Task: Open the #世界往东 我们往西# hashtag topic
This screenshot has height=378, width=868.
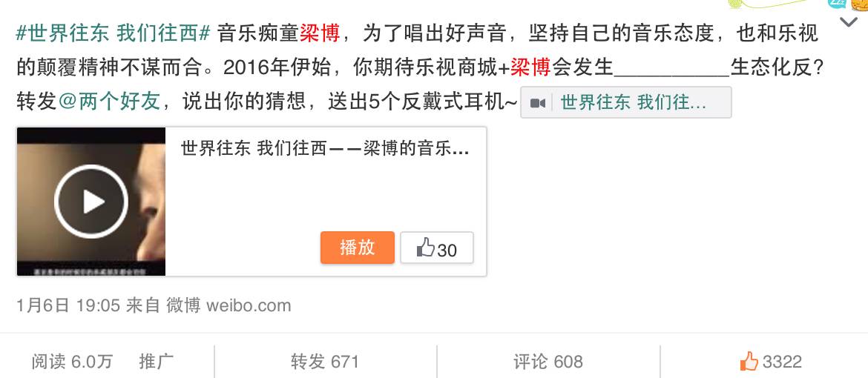Action: [x=113, y=34]
